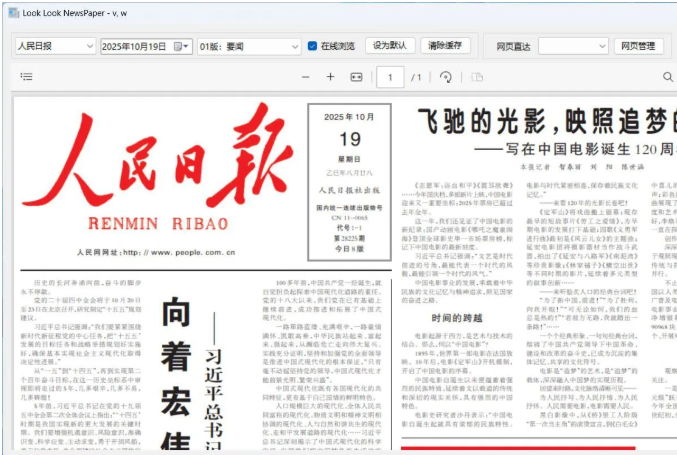Click the large date number 19
The width and height of the screenshot is (677, 455).
tap(350, 139)
